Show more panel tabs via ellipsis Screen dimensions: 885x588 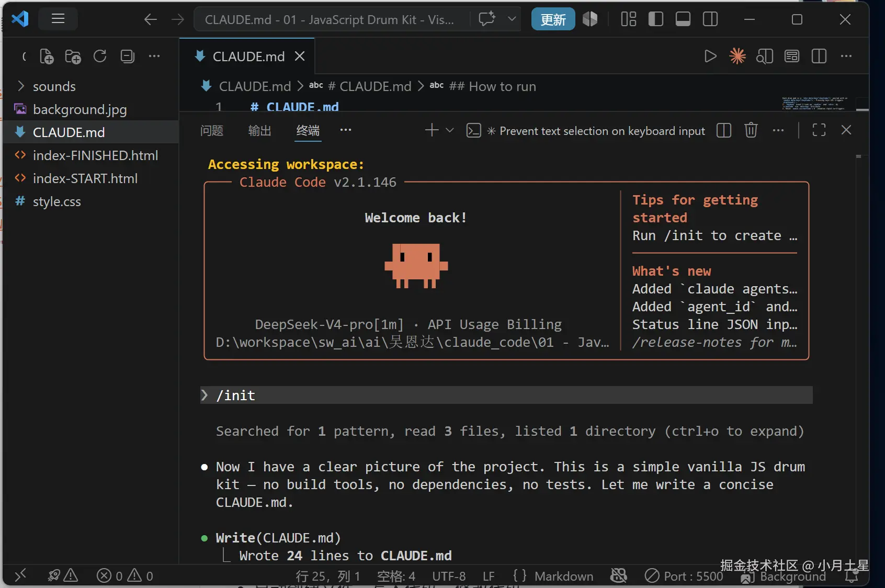346,130
